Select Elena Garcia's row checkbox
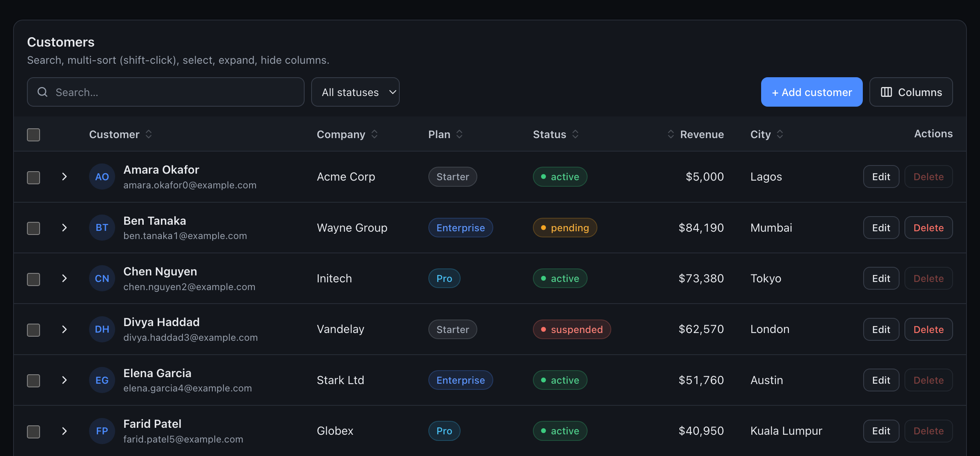Screen dimensions: 980x456 tap(33, 381)
